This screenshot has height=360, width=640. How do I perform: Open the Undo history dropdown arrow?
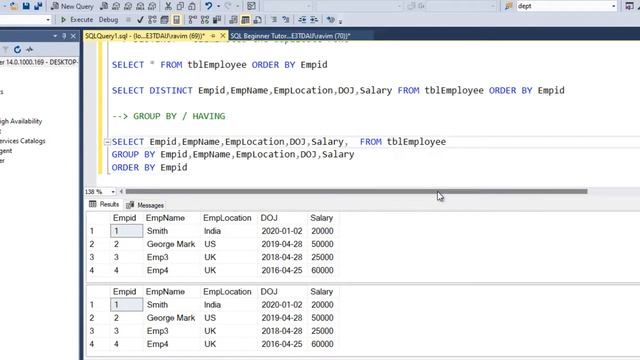pos(218,6)
